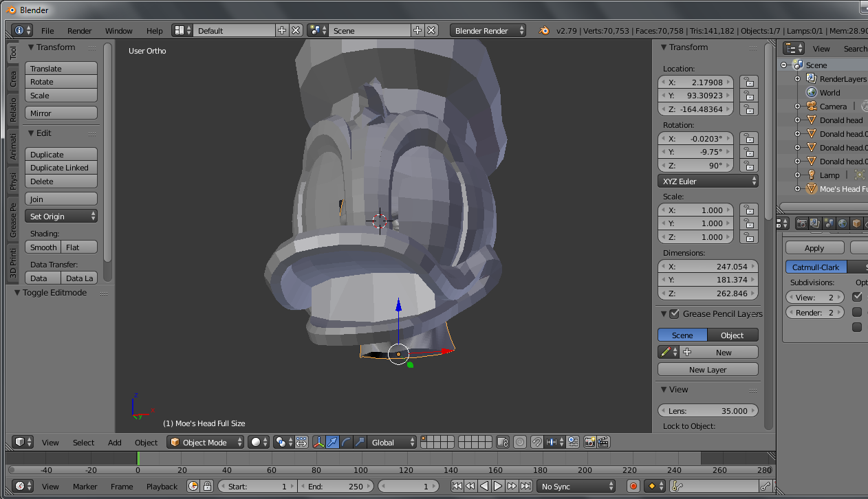Open the XYZ Euler rotation mode dropdown

708,181
